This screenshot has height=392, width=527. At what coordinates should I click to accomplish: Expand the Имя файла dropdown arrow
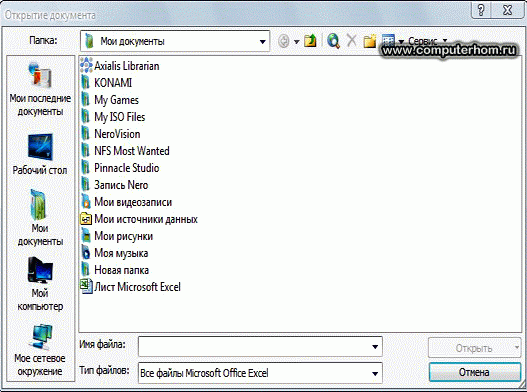[375, 347]
